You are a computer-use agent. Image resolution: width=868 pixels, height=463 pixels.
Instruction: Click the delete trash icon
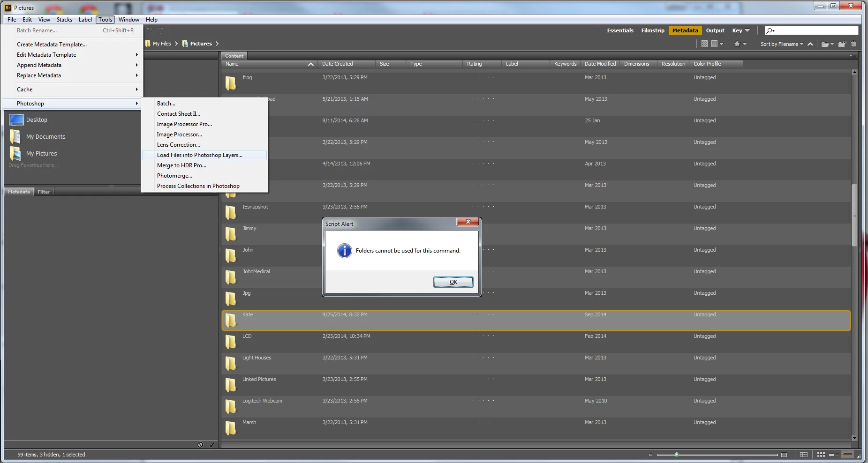(x=853, y=44)
